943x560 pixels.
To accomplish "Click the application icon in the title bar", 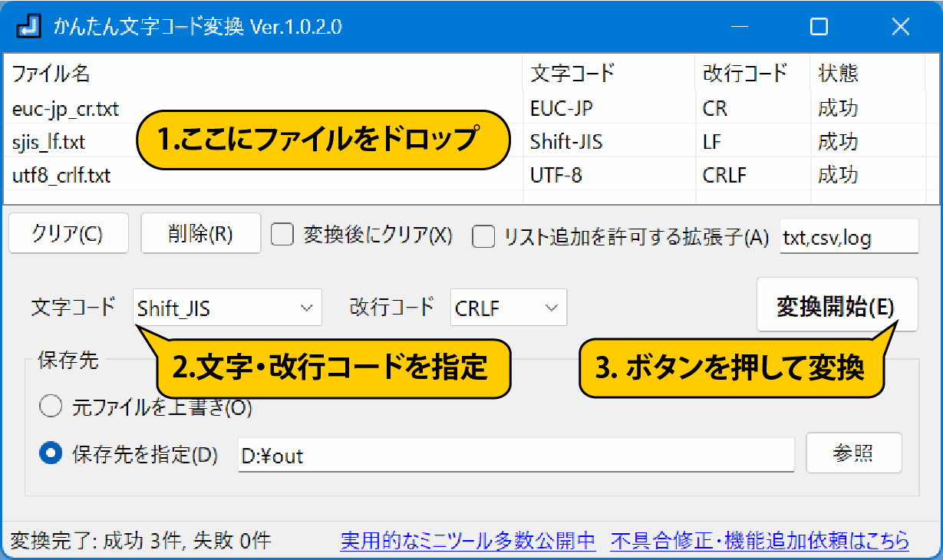I will tap(28, 26).
